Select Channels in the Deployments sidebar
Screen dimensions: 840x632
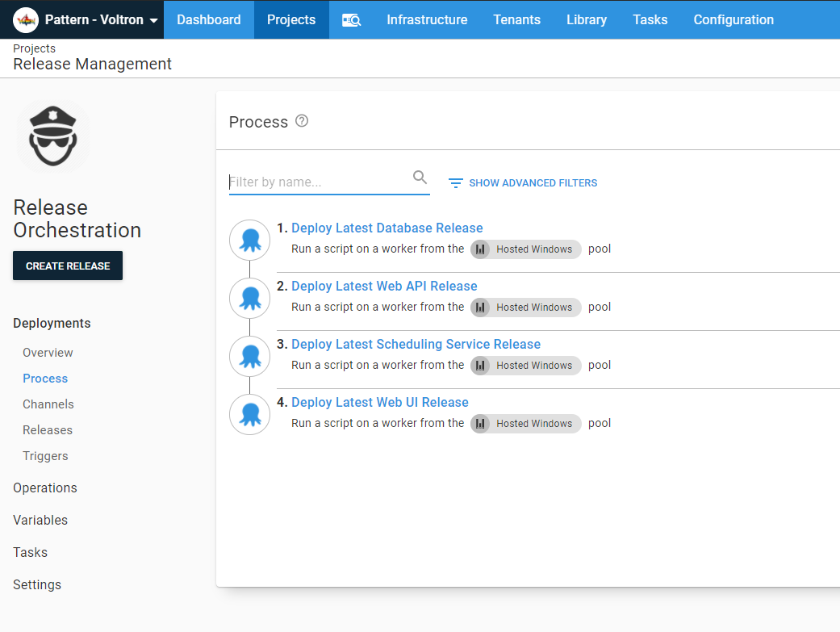point(48,404)
